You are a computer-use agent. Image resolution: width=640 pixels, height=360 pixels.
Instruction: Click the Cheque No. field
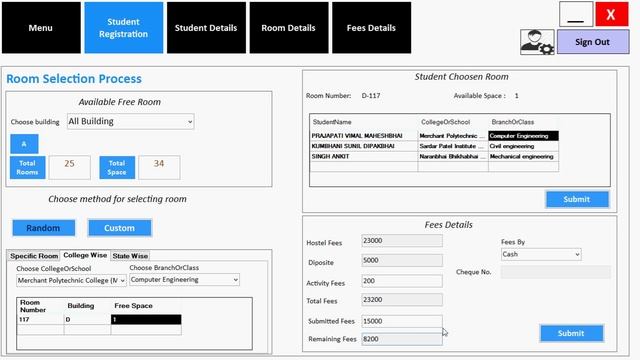[556, 272]
